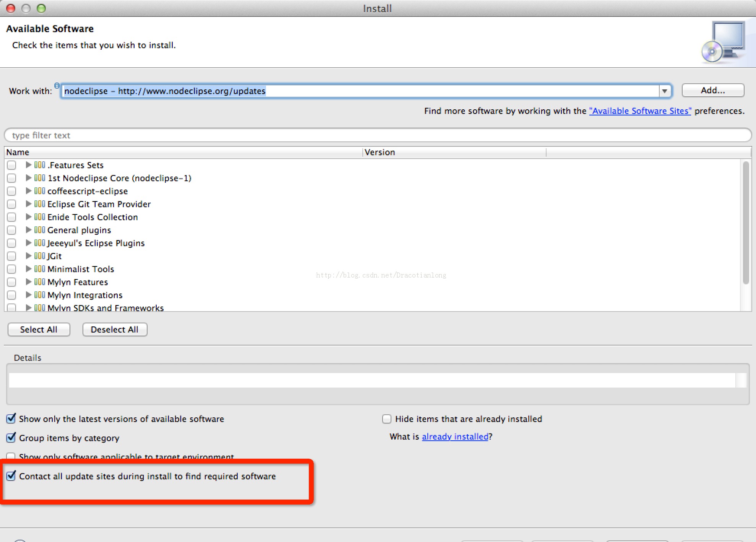Click the Mylyn Integrations category icon
The width and height of the screenshot is (756, 542).
tap(40, 295)
